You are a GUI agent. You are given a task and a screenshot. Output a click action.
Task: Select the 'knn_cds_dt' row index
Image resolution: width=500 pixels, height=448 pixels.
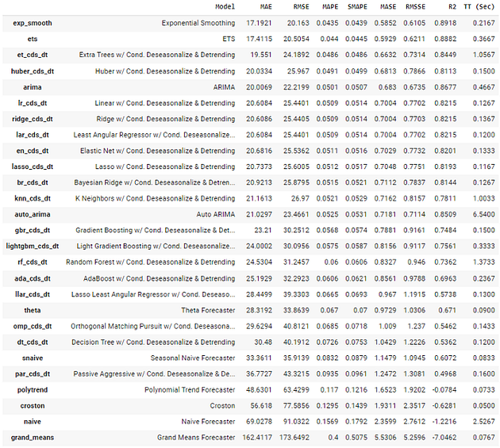click(33, 198)
